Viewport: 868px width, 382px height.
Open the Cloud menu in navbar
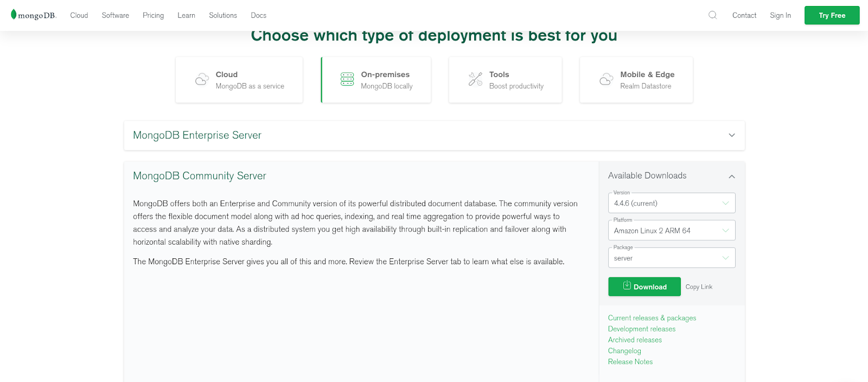click(x=79, y=15)
